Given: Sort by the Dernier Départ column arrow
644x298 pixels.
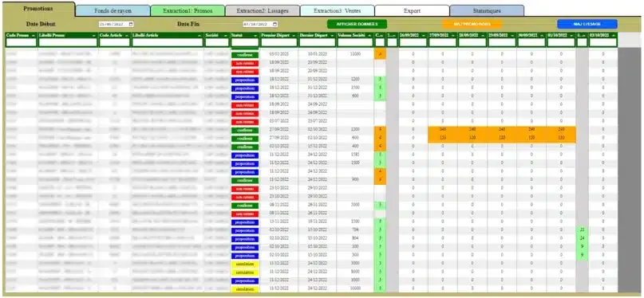Looking at the screenshot, I should click(x=333, y=36).
